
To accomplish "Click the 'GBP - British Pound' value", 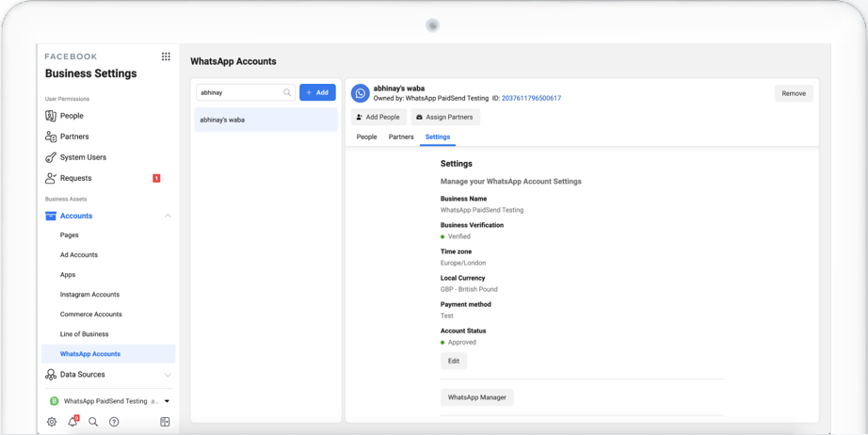I will tap(469, 289).
